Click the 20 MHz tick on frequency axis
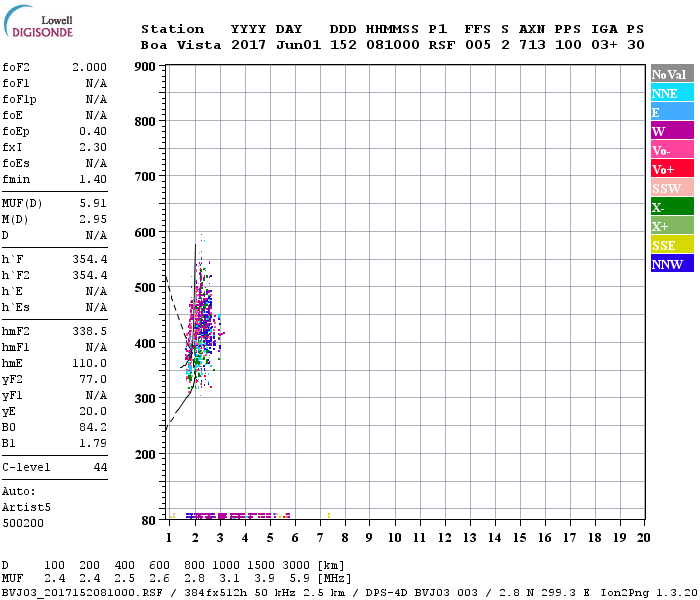The height and width of the screenshot is (600, 700). tap(644, 538)
